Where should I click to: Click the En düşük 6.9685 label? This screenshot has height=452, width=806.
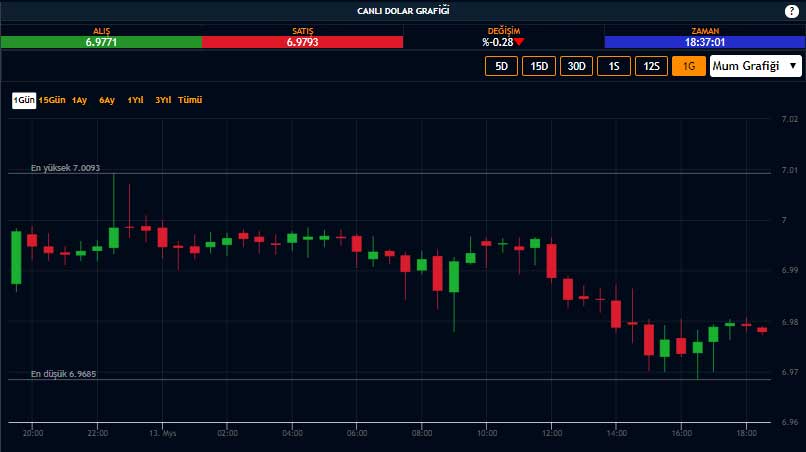(x=63, y=374)
